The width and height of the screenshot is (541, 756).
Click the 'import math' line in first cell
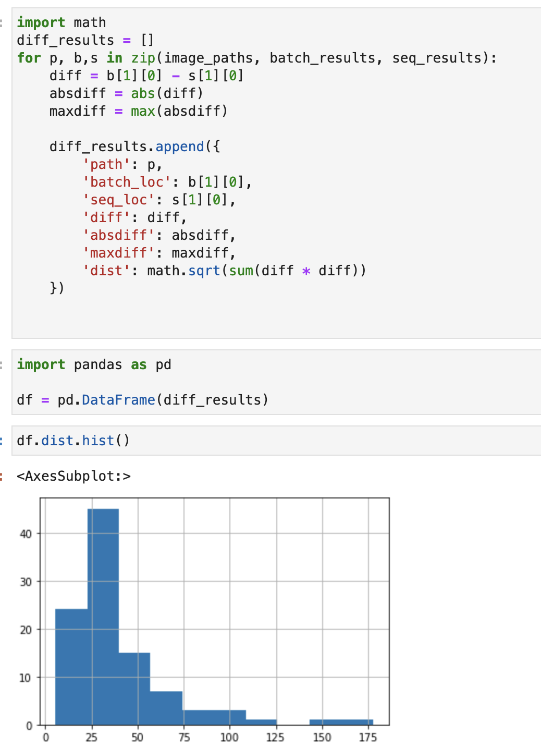(62, 22)
